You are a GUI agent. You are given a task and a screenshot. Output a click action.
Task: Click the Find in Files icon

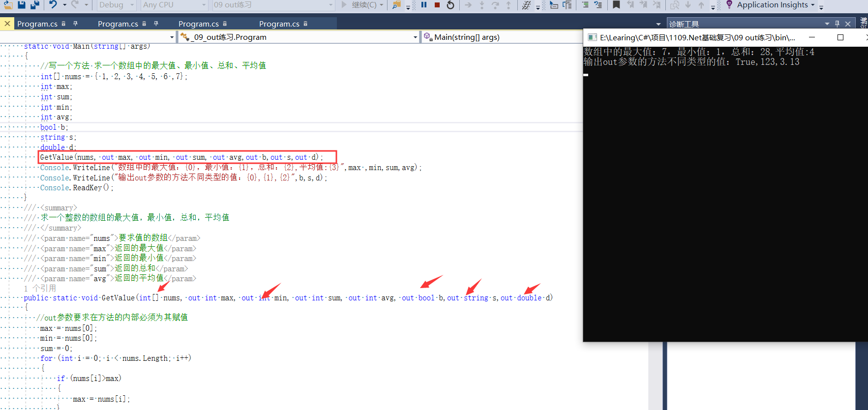396,5
